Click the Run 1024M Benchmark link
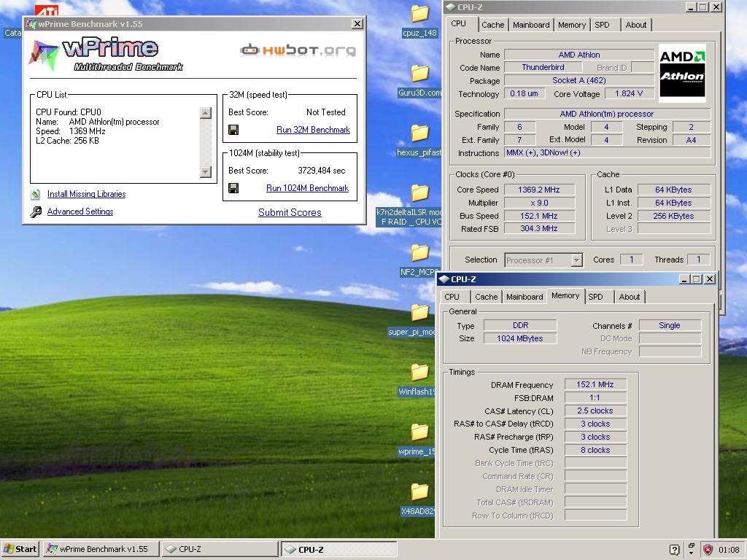 coord(307,188)
